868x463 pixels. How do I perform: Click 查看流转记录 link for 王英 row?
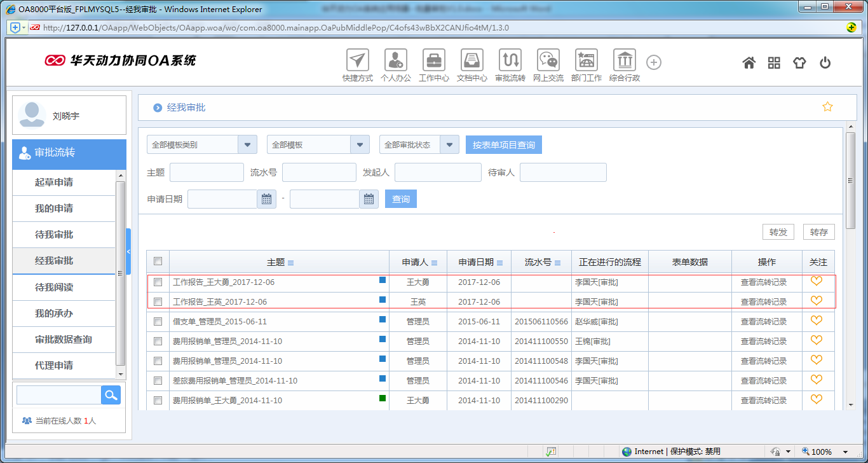pos(763,301)
